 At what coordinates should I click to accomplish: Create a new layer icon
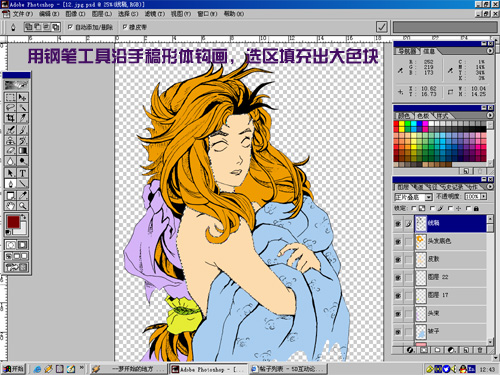click(x=466, y=350)
